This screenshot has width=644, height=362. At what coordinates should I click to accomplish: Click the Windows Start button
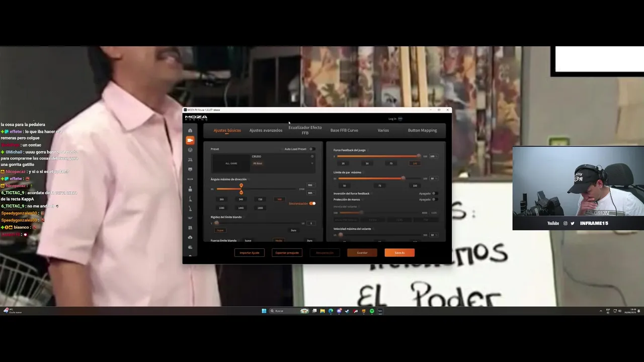pos(264,311)
